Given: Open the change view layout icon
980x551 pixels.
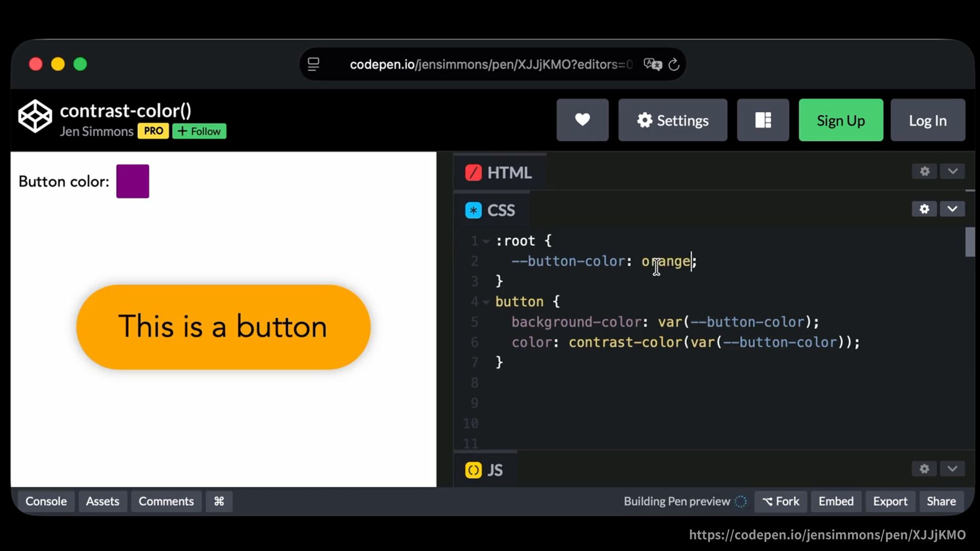Looking at the screenshot, I should coord(763,120).
